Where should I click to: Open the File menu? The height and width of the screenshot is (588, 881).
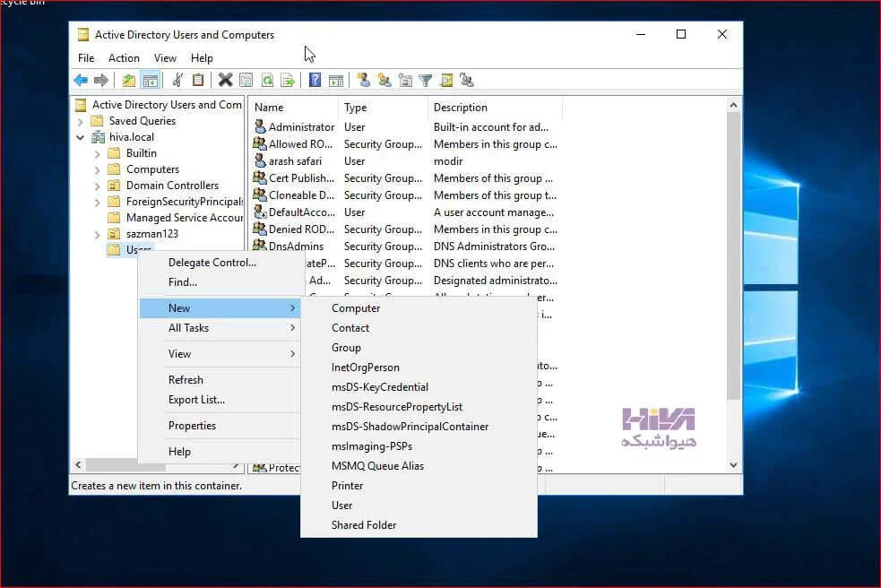coord(86,58)
